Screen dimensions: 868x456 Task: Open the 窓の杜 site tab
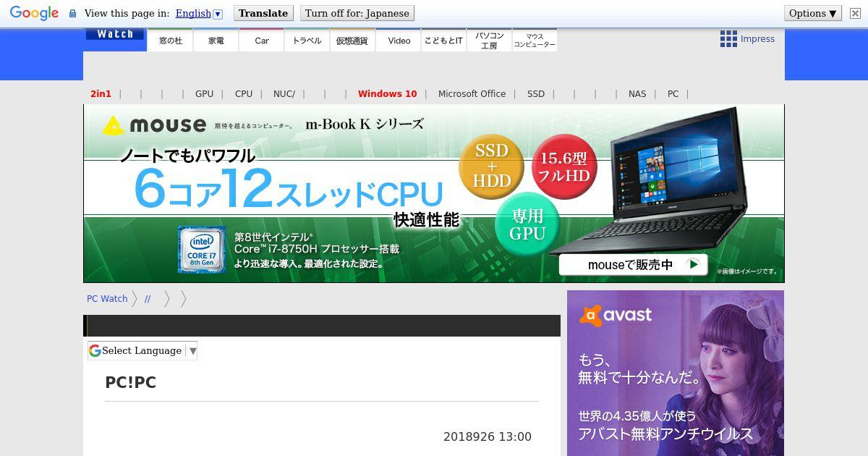click(171, 41)
